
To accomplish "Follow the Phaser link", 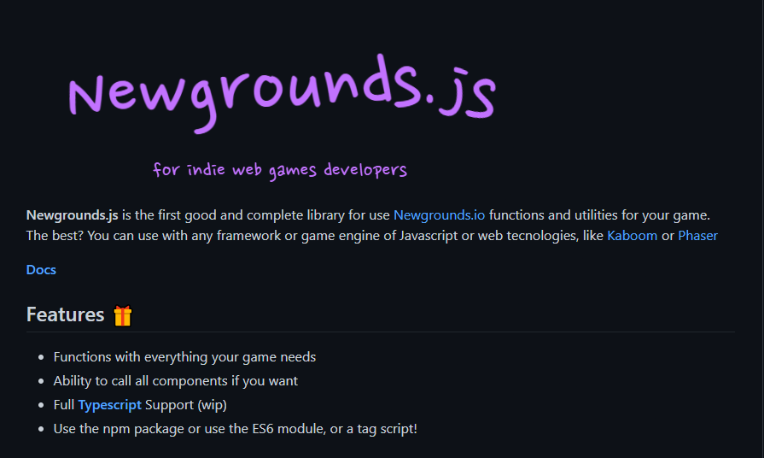I will [x=698, y=235].
